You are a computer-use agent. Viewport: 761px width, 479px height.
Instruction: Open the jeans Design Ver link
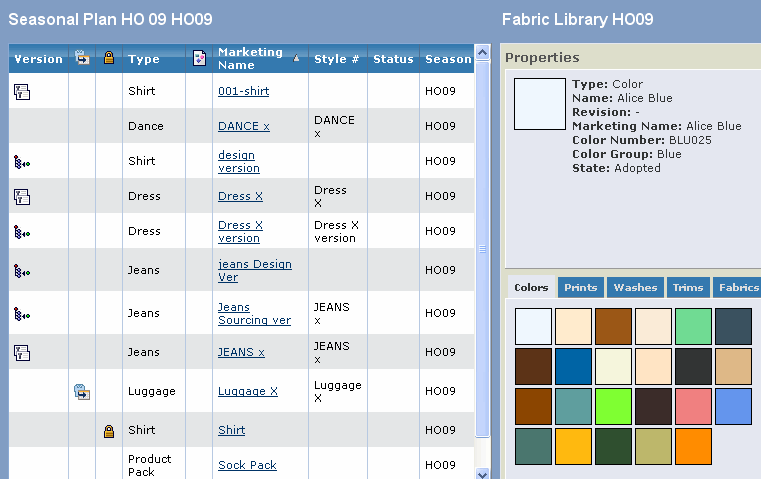coord(255,270)
